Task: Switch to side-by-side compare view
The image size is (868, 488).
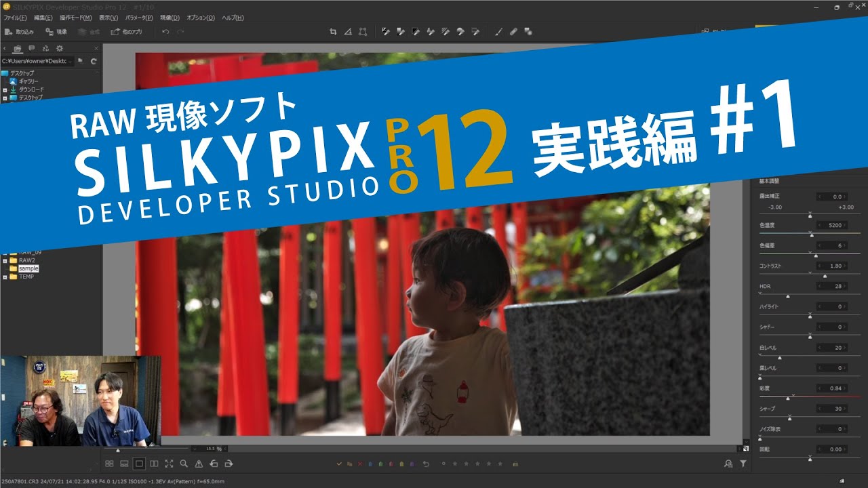Action: (154, 464)
